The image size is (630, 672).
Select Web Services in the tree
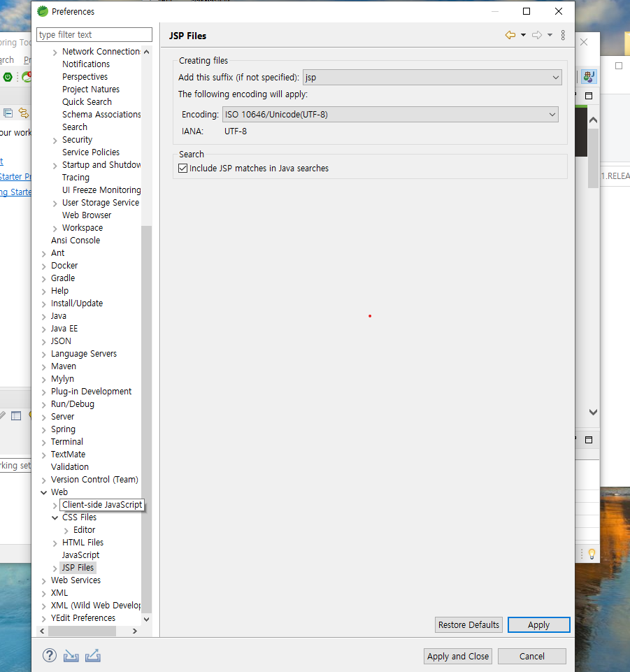click(76, 580)
